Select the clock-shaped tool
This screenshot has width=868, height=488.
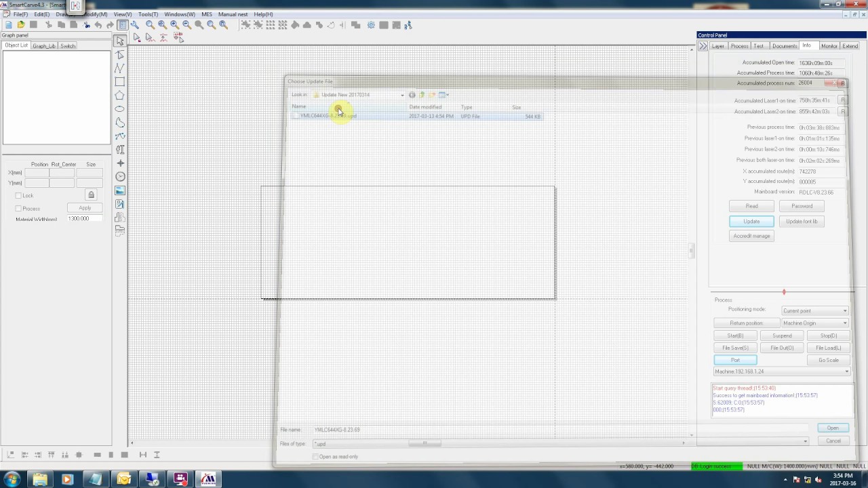[120, 177]
